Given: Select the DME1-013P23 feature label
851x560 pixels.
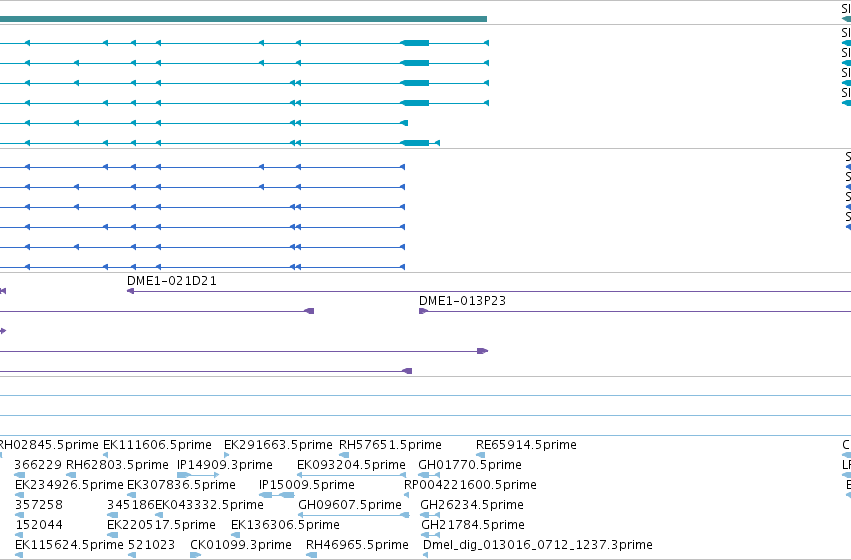Looking at the screenshot, I should [x=462, y=301].
